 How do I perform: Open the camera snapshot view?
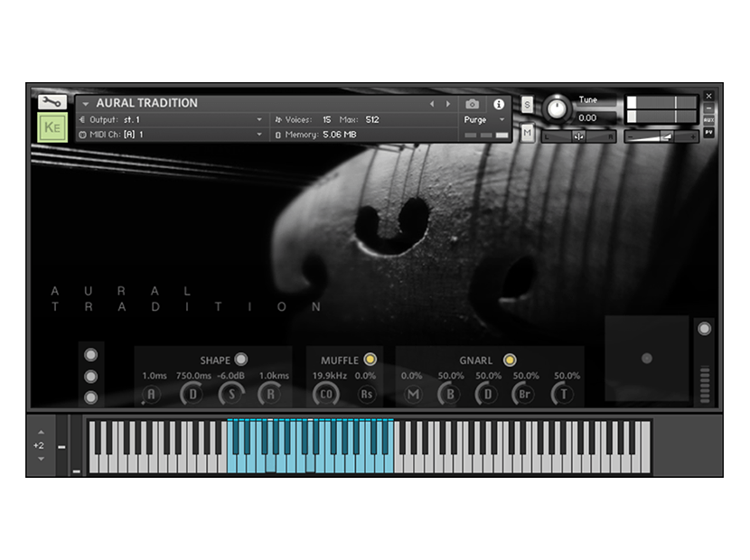[x=472, y=104]
